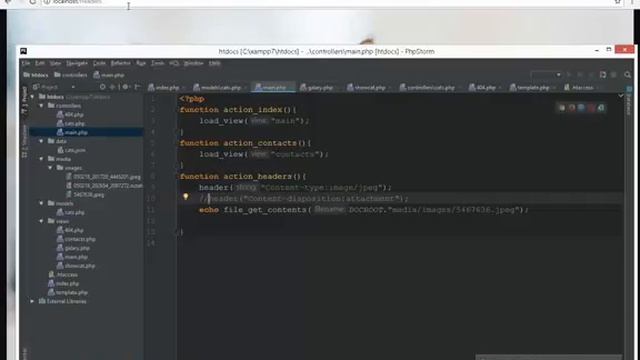
Task: Open the run configuration dropdown
Action: (x=546, y=75)
